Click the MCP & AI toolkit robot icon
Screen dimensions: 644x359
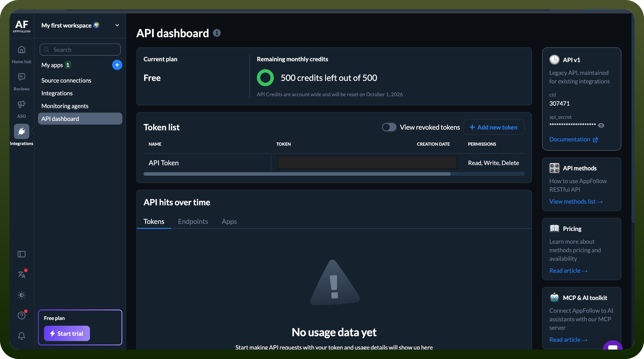tap(554, 298)
